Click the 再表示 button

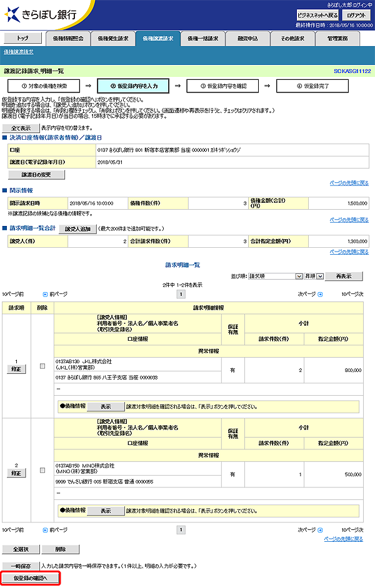344,277
